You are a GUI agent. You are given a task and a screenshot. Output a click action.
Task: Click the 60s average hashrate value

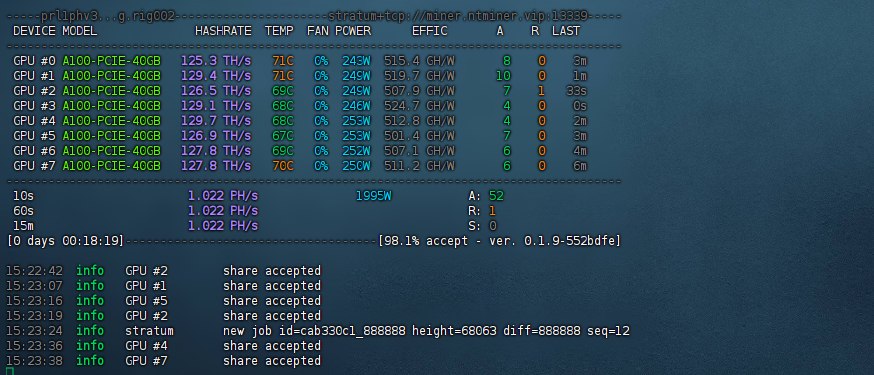[223, 211]
